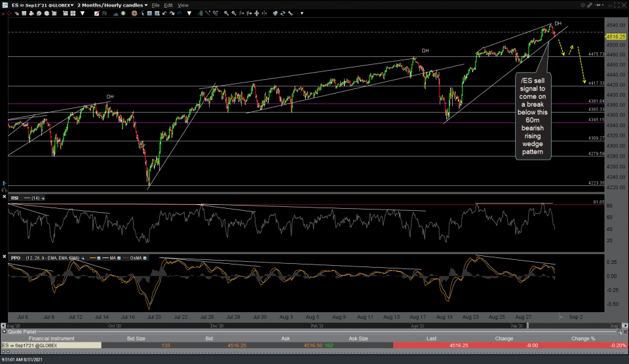Click the timeline scrollbar thumb near Jun '21
The width and height of the screenshot is (629, 364).
(528, 326)
